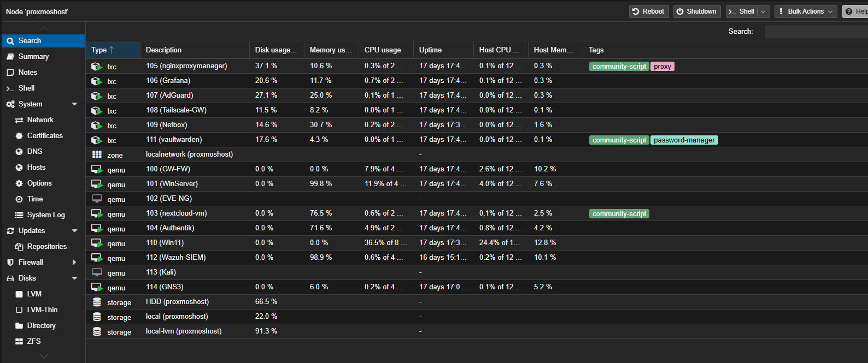Click the password-manager tag
The width and height of the screenshot is (868, 363).
click(684, 140)
